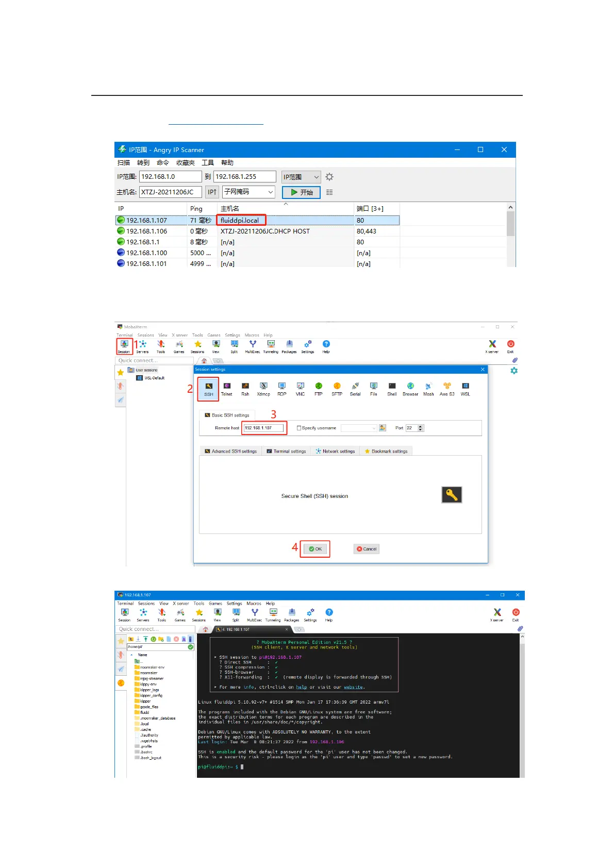Viewport: 614px width, 868px height.
Task: Click Packages icon in MobaXterm Session-settings window
Action: click(289, 346)
